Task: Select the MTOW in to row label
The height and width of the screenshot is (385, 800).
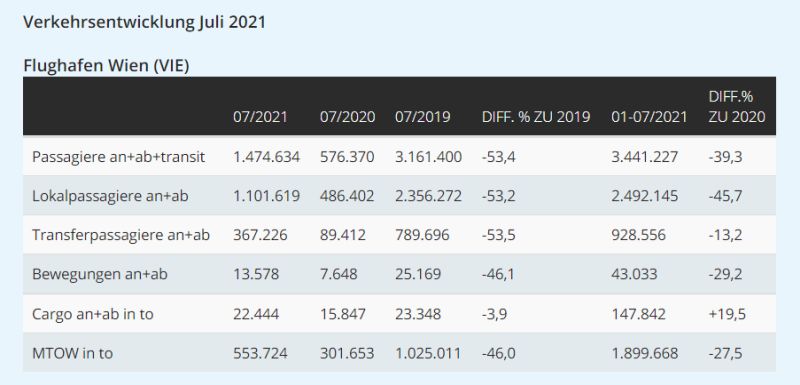Action: coord(72,353)
